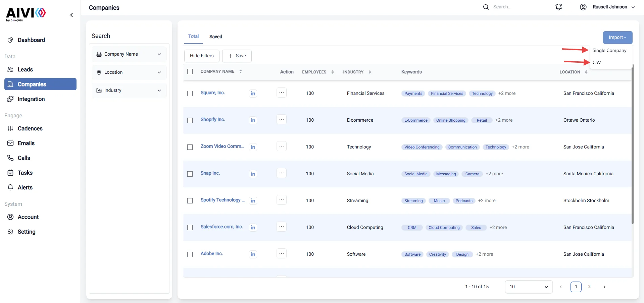This screenshot has width=644, height=303.
Task: Collapse the sidebar with double-chevron icon
Action: (71, 15)
